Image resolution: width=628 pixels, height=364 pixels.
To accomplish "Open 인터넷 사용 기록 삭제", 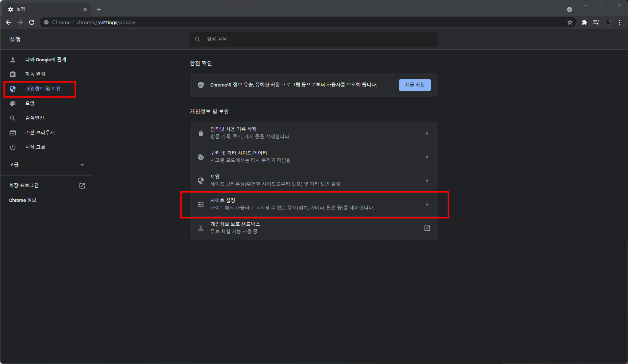I will click(x=314, y=133).
